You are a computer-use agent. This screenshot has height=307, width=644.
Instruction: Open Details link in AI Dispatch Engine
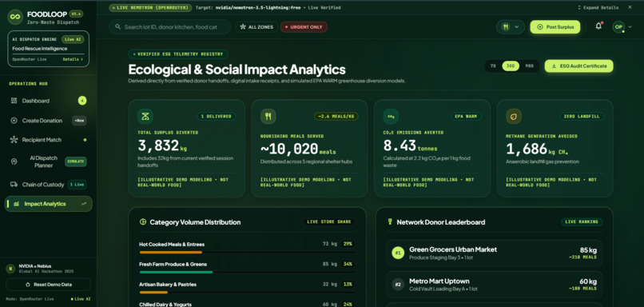(73, 59)
